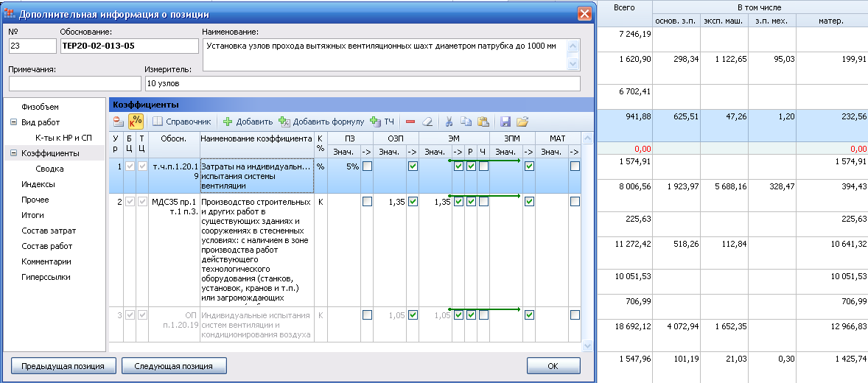Select Физобъем in the left tree
868x383 pixels.
(40, 107)
